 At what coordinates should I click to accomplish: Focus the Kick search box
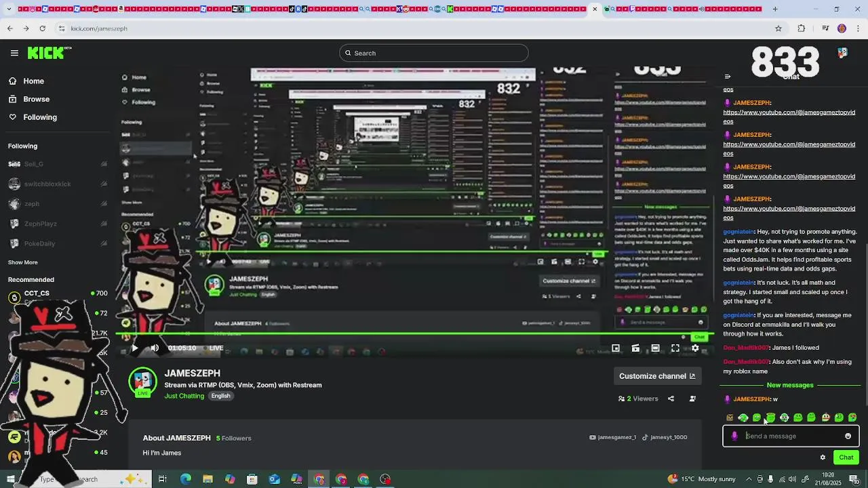434,53
